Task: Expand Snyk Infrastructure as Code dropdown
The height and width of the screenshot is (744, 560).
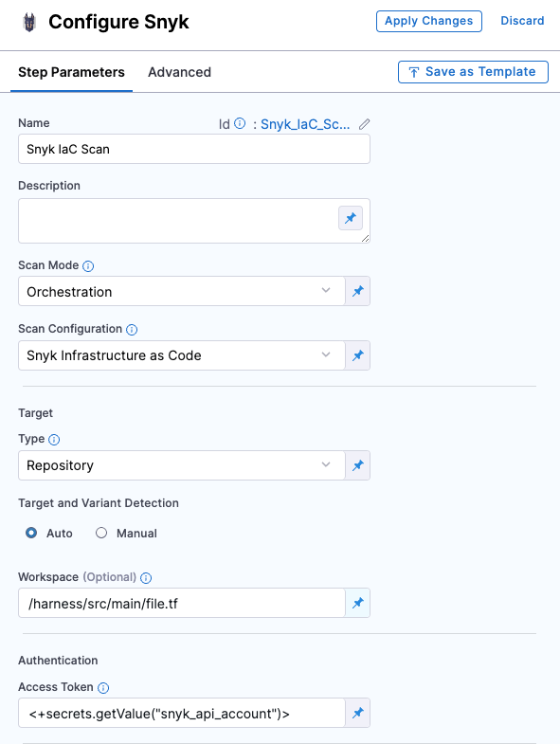Action: [181, 355]
